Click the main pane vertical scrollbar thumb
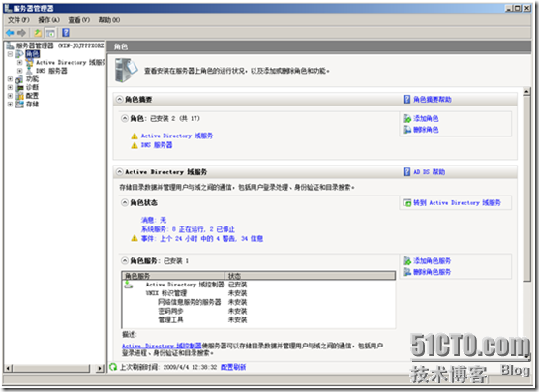The height and width of the screenshot is (392, 539). [526, 189]
